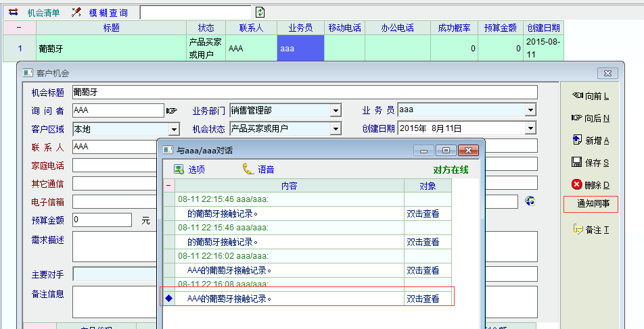The width and height of the screenshot is (644, 329).
Task: Click the 向后 next record button
Action: click(x=590, y=118)
